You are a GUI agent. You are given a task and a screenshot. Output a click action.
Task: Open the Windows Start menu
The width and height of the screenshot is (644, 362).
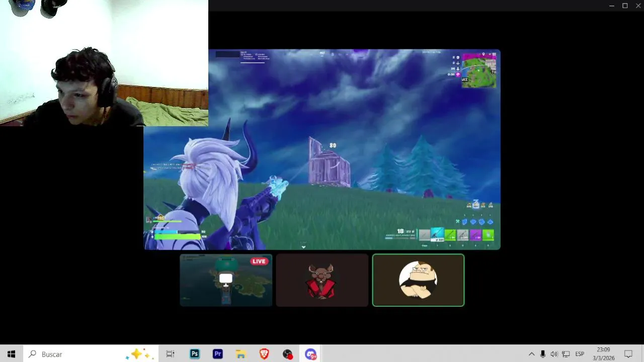tap(11, 354)
